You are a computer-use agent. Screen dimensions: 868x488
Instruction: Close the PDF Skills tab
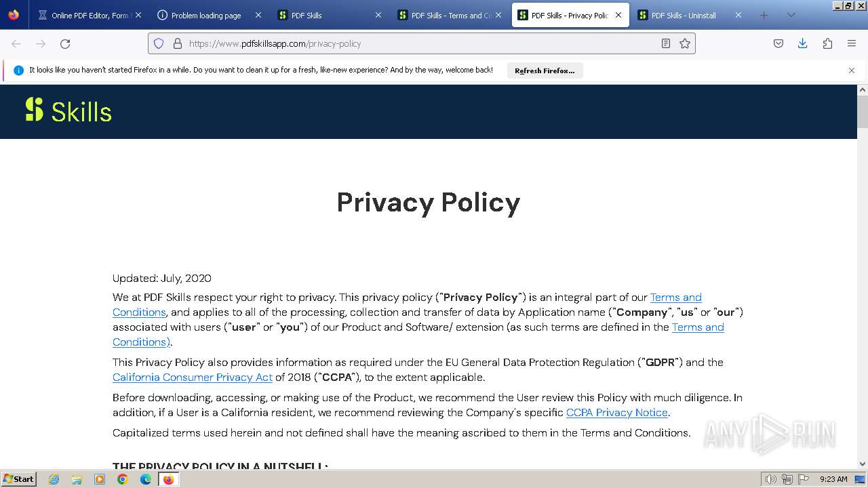[378, 15]
